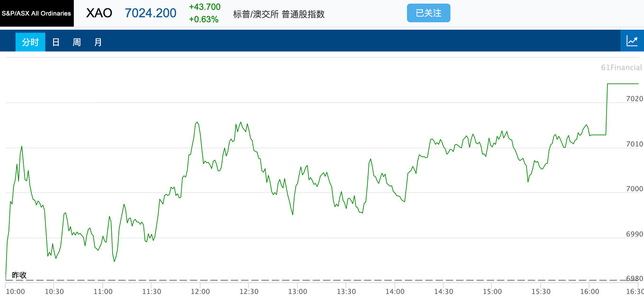The width and height of the screenshot is (644, 301).
Task: Click the 昨收 previous close label
Action: (x=19, y=275)
